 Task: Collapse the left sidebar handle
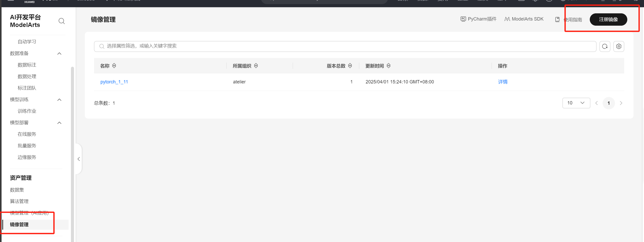[79, 159]
